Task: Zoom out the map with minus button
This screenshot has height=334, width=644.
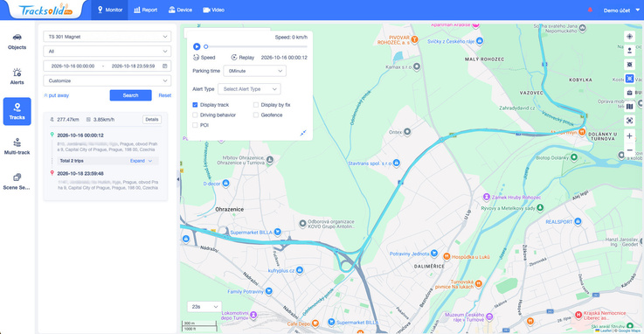Action: [x=629, y=150]
